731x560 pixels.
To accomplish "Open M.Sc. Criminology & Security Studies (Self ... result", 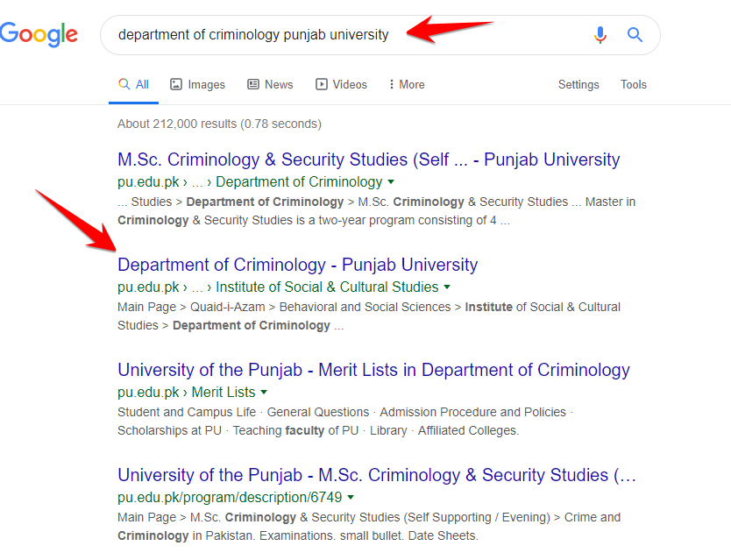I will [368, 159].
